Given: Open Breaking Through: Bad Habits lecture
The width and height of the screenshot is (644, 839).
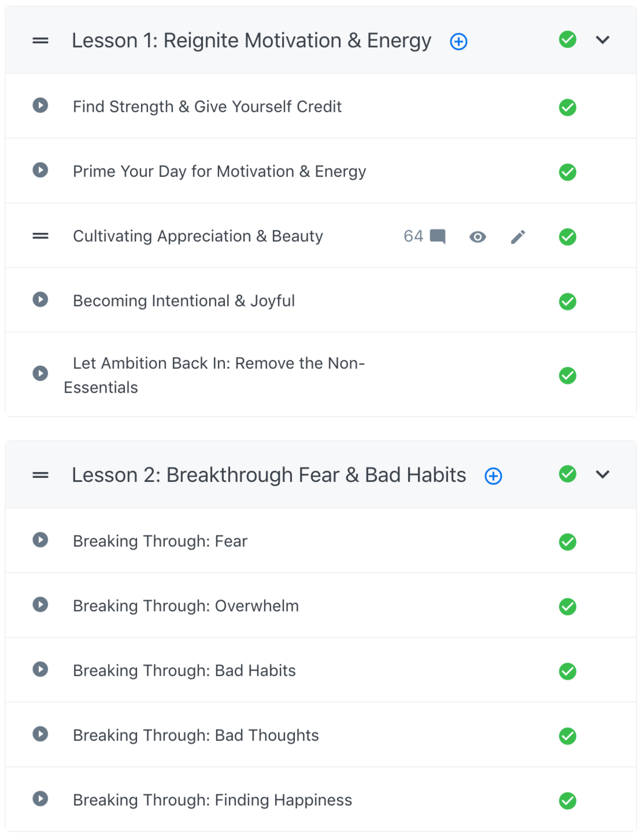Looking at the screenshot, I should [184, 671].
